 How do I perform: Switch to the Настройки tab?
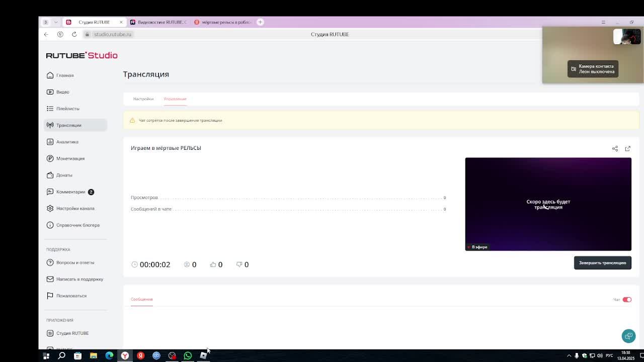pyautogui.click(x=143, y=99)
